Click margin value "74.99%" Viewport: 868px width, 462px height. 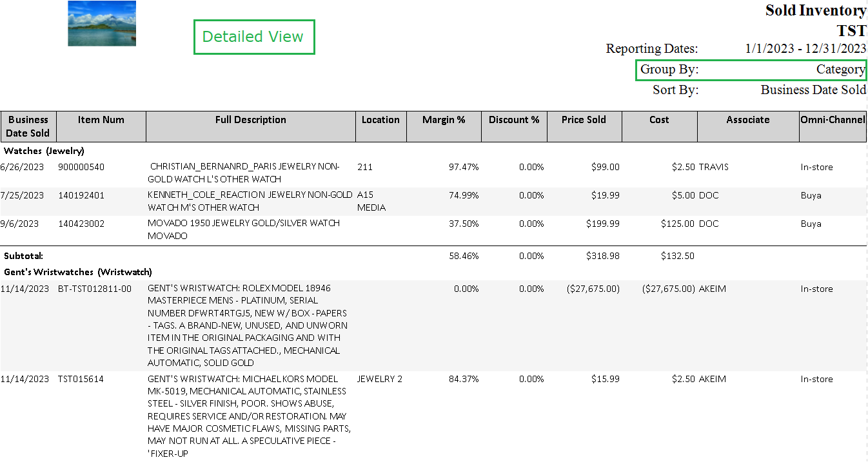click(464, 195)
